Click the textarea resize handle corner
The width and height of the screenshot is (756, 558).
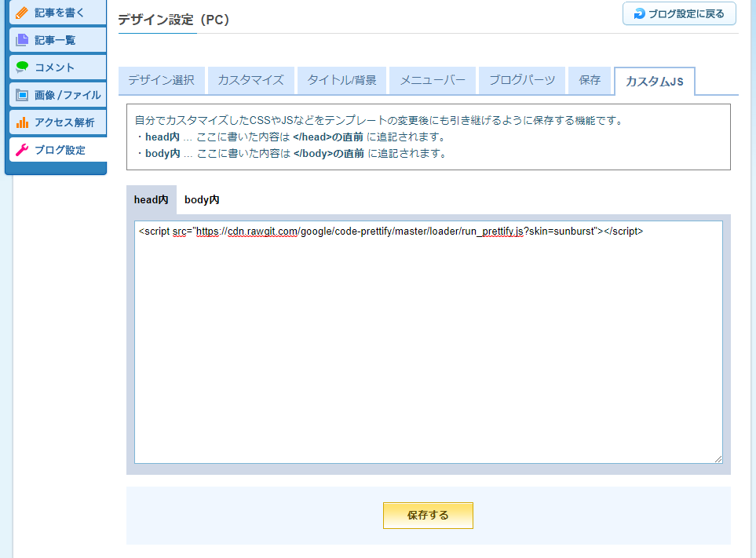718,459
